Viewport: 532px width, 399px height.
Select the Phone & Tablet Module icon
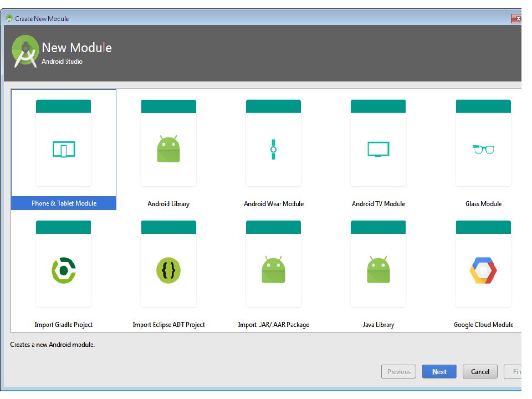point(63,149)
